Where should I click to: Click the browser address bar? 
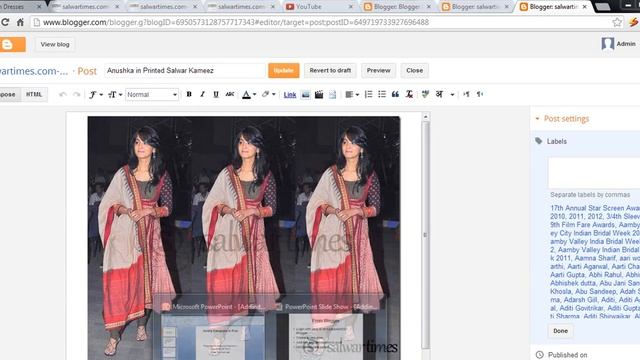pyautogui.click(x=322, y=22)
